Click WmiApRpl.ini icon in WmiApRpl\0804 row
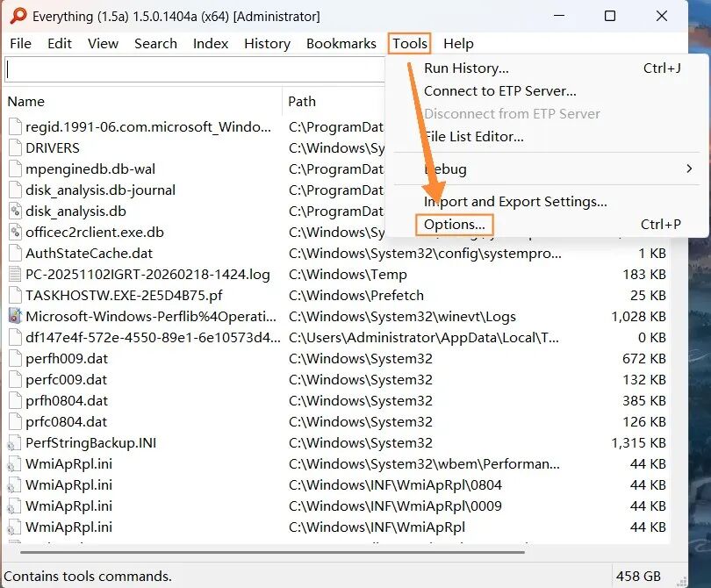 tap(14, 485)
